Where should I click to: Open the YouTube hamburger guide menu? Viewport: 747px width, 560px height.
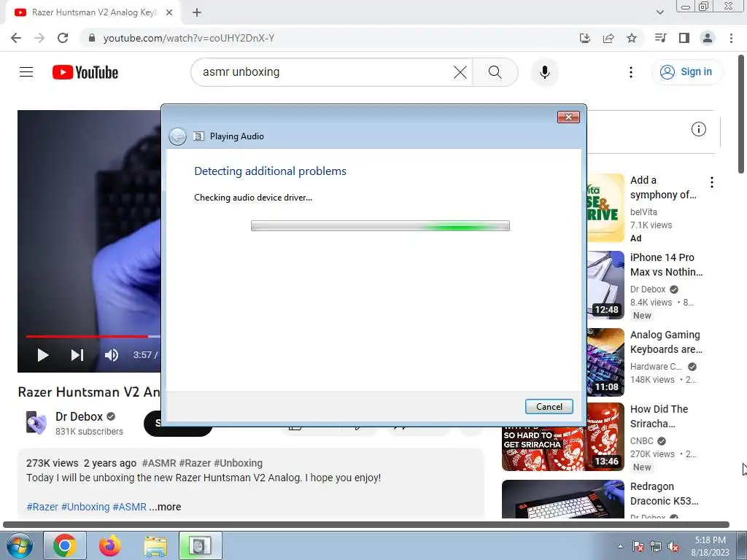coord(26,72)
